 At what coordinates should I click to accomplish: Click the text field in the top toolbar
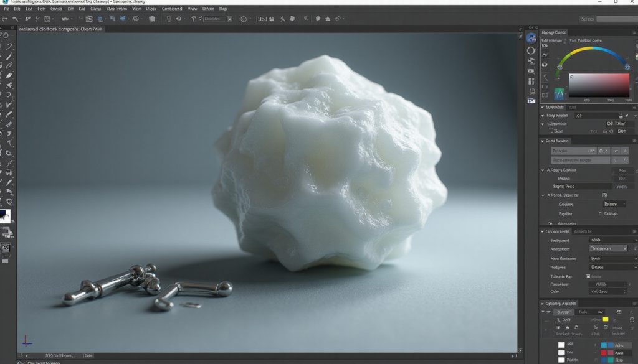(x=214, y=19)
